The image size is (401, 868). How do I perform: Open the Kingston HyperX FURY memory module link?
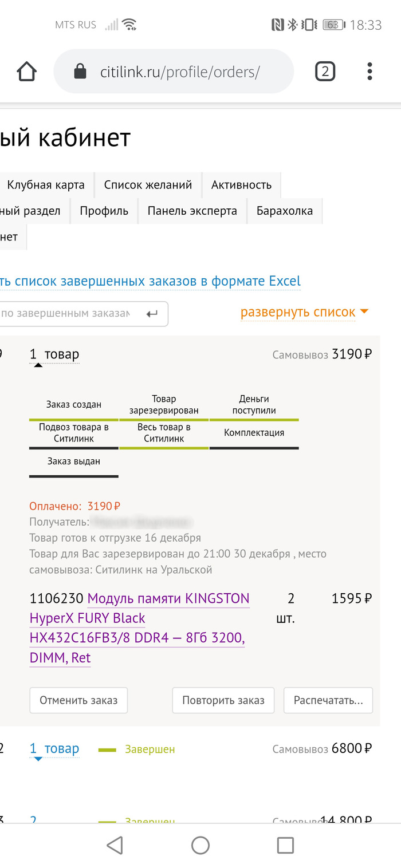139,628
